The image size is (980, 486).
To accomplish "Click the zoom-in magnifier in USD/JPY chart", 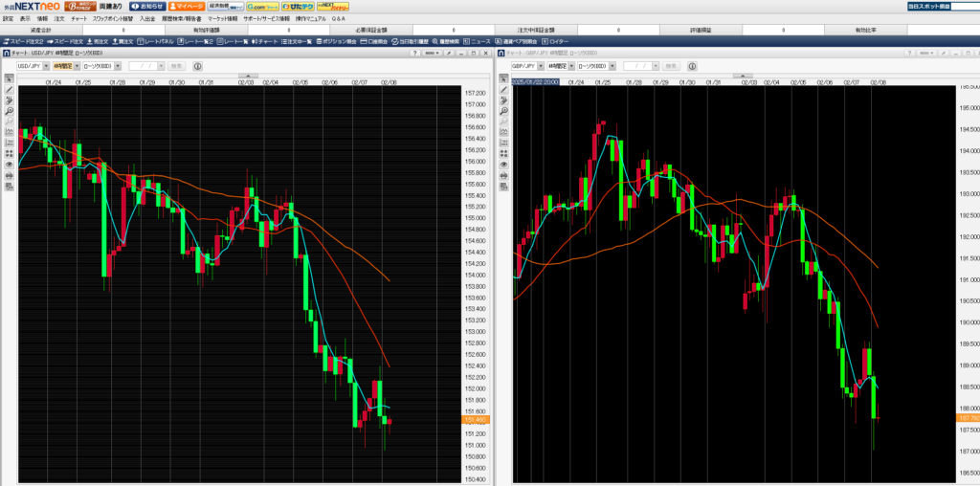I will pyautogui.click(x=9, y=112).
